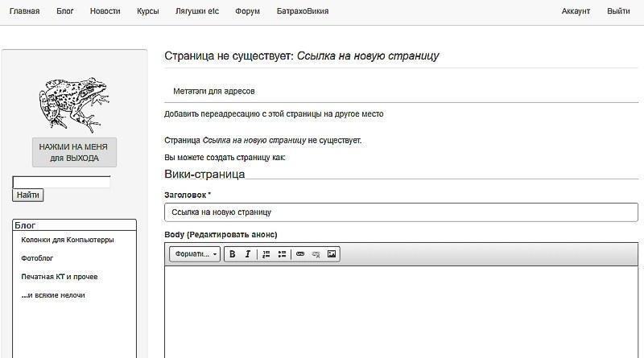This screenshot has width=644, height=358.
Task: Focus the Заголовок title input field
Action: point(401,212)
